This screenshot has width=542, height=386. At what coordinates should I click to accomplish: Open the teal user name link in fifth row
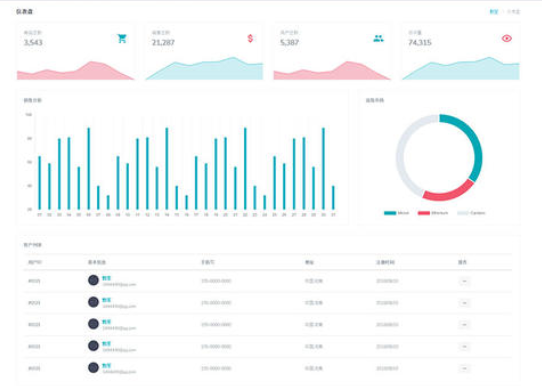pyautogui.click(x=106, y=365)
